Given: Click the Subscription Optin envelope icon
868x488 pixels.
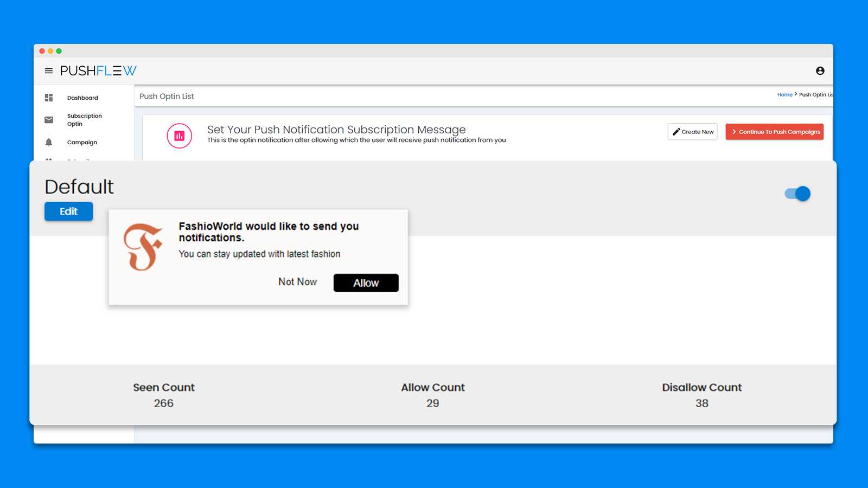Looking at the screenshot, I should 49,120.
